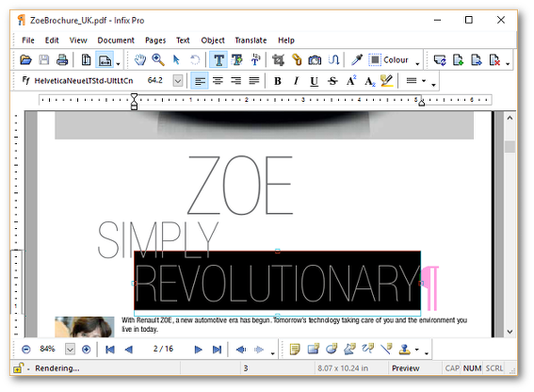Open the Document menu
Viewport: 534px width, 392px height.
coord(116,41)
